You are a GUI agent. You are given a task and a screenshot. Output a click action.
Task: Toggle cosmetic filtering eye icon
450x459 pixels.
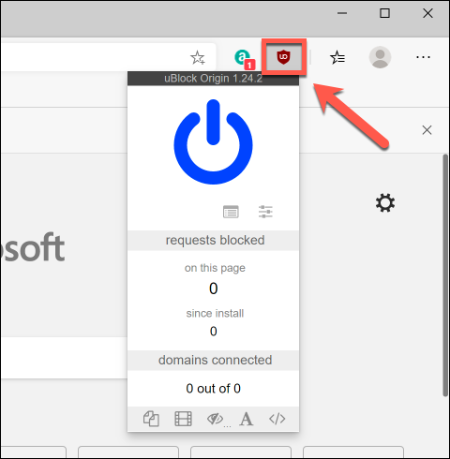tap(215, 419)
